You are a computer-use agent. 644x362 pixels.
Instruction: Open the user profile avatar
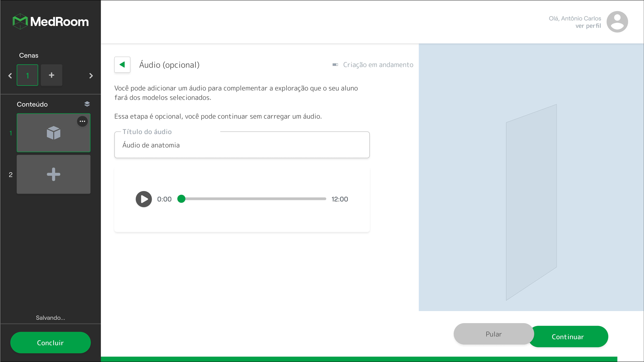[617, 22]
